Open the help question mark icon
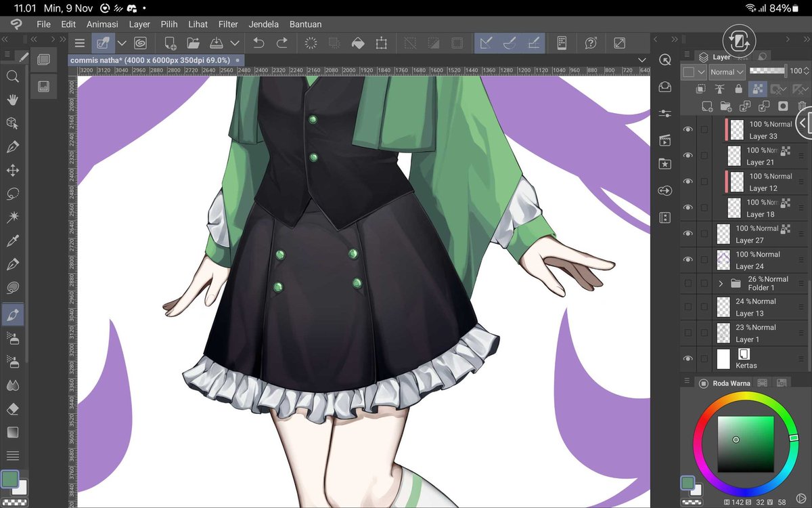The height and width of the screenshot is (508, 812). click(x=591, y=43)
